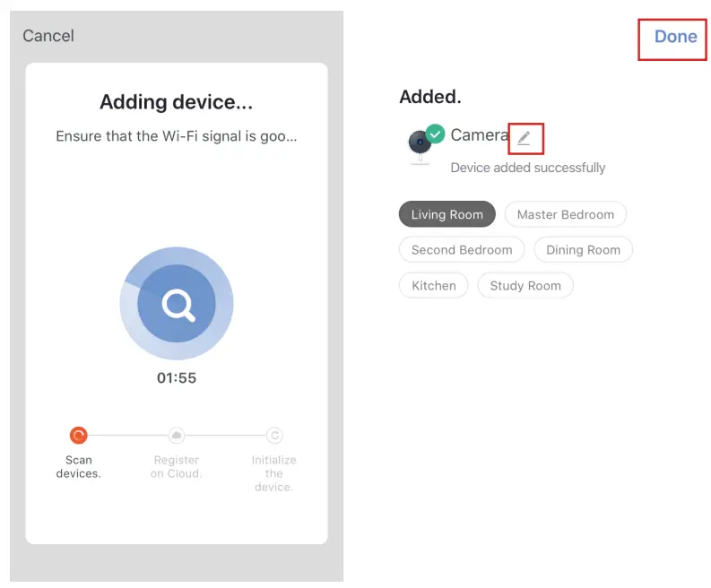Select the Master Bedroom room chip

(566, 214)
